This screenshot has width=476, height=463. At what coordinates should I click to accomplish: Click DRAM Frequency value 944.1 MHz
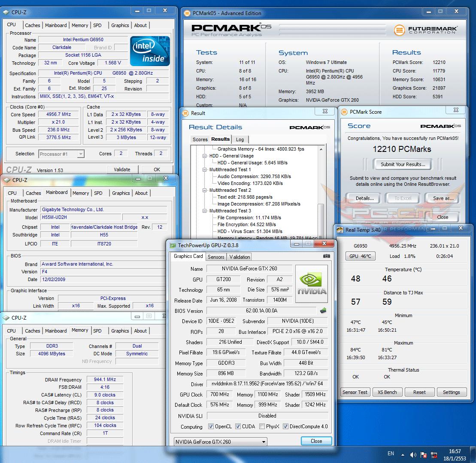point(105,379)
